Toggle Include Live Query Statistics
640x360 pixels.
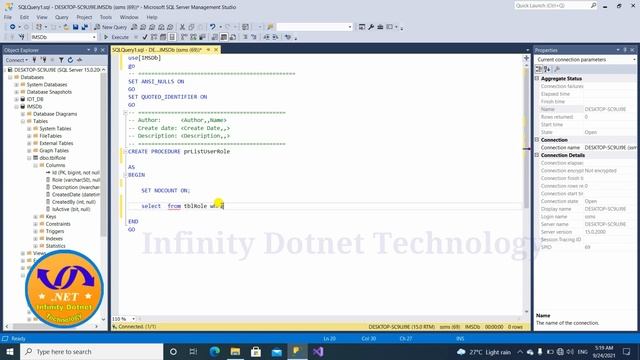point(193,37)
